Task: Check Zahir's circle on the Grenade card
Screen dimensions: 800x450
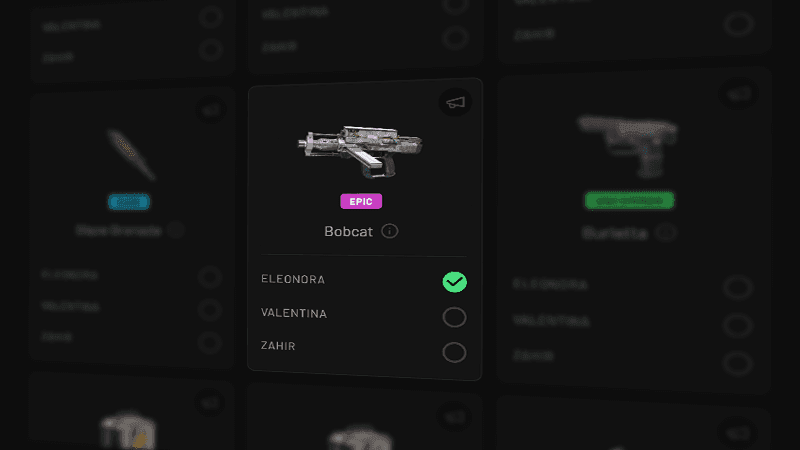Action: coord(210,342)
